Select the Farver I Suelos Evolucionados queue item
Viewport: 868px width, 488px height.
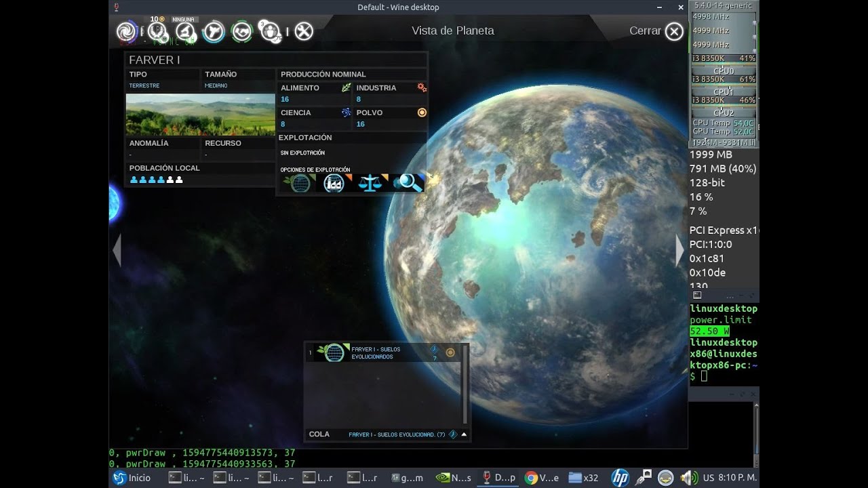[383, 352]
